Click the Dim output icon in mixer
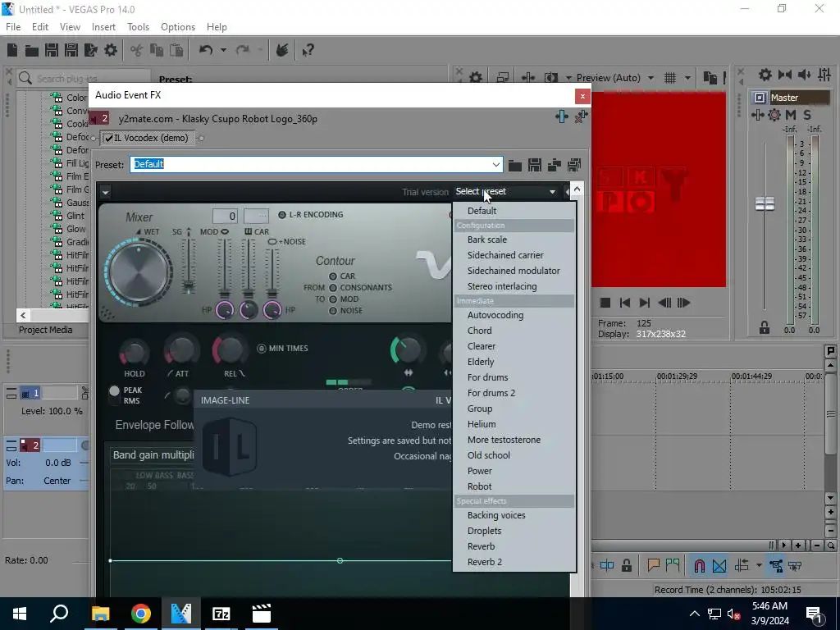This screenshot has height=630, width=840. [x=805, y=75]
